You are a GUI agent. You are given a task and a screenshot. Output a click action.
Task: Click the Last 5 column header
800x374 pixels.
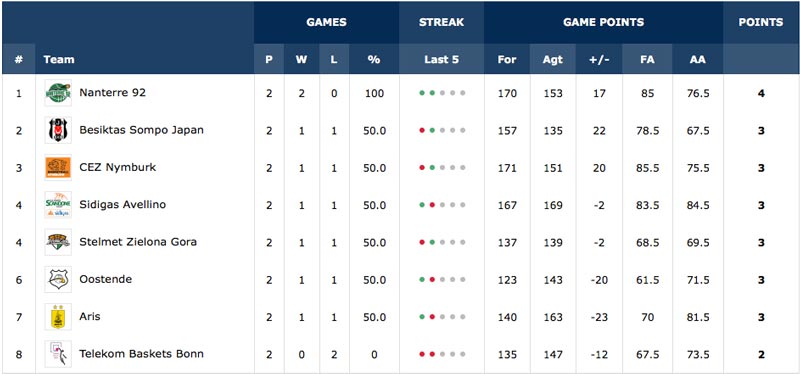[x=441, y=59]
